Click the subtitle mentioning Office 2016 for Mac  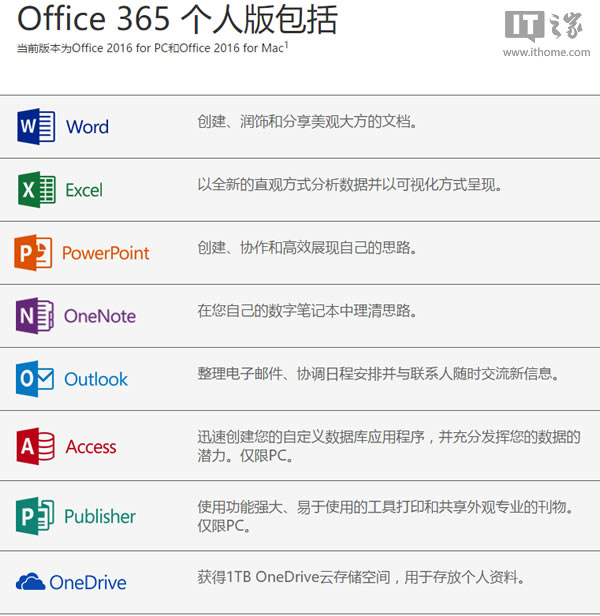point(152,48)
